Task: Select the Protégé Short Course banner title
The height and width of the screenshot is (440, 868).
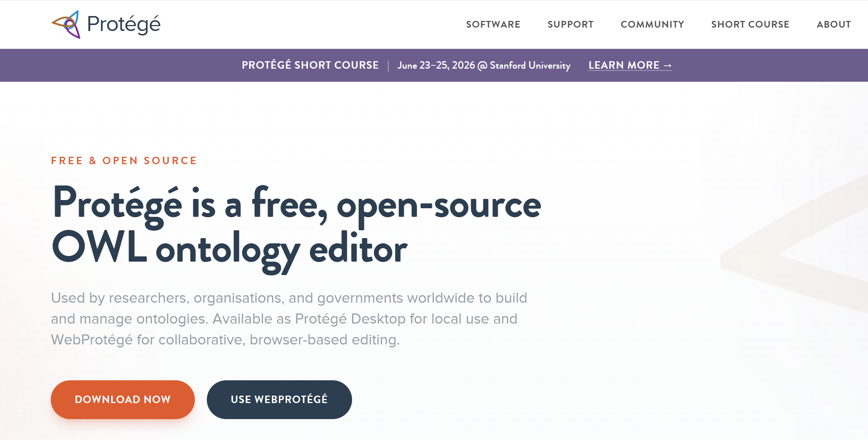Action: click(310, 65)
